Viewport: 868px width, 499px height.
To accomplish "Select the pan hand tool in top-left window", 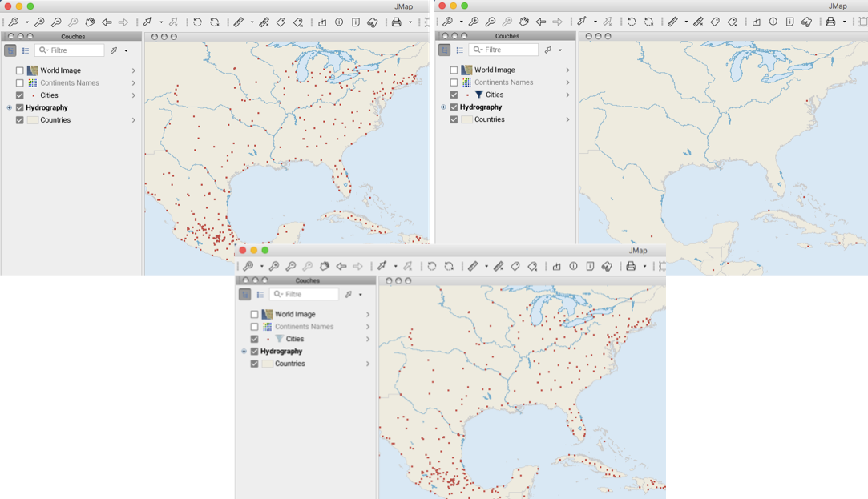I will tap(90, 22).
